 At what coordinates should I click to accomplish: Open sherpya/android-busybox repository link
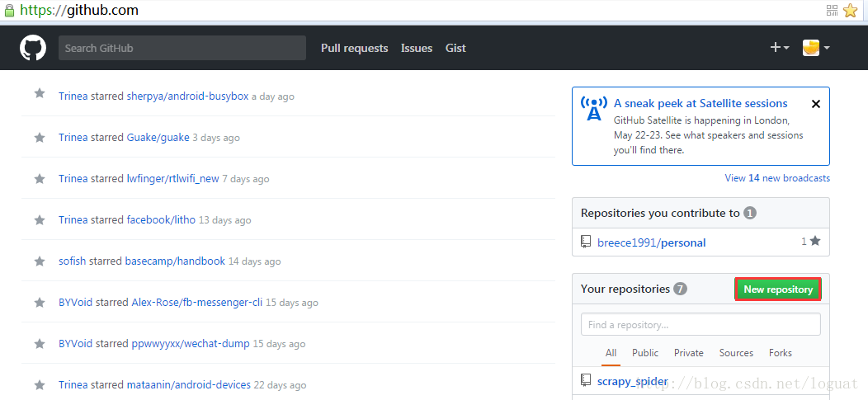click(187, 96)
